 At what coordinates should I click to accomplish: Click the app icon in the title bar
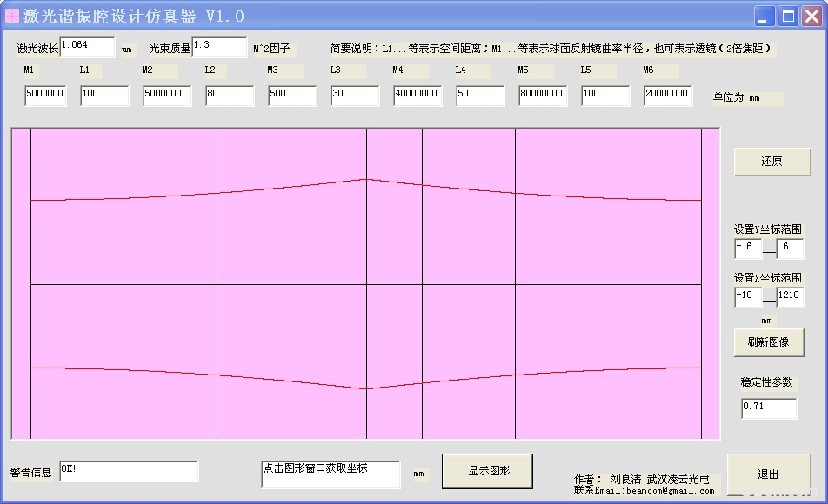point(12,17)
